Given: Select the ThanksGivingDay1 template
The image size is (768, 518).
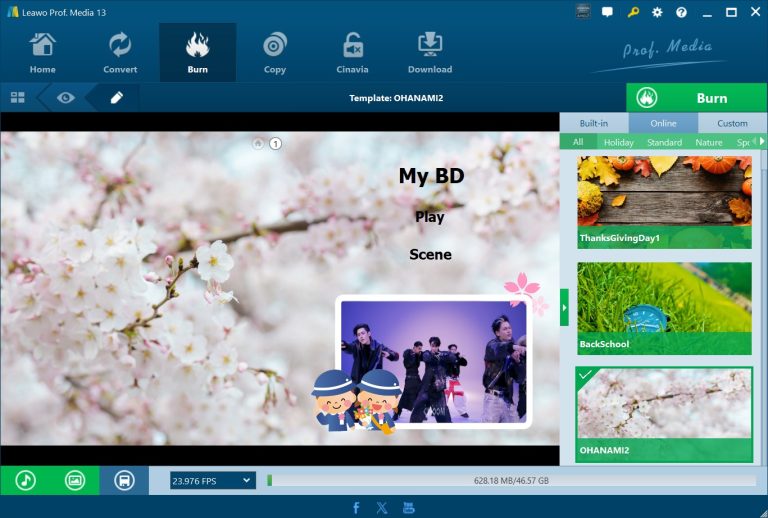Looking at the screenshot, I should point(664,202).
